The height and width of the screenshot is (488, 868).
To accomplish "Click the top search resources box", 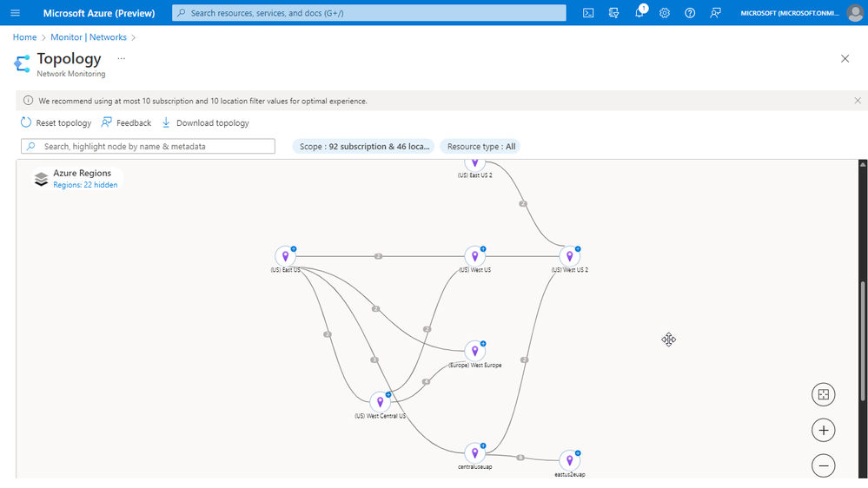I will click(x=369, y=13).
